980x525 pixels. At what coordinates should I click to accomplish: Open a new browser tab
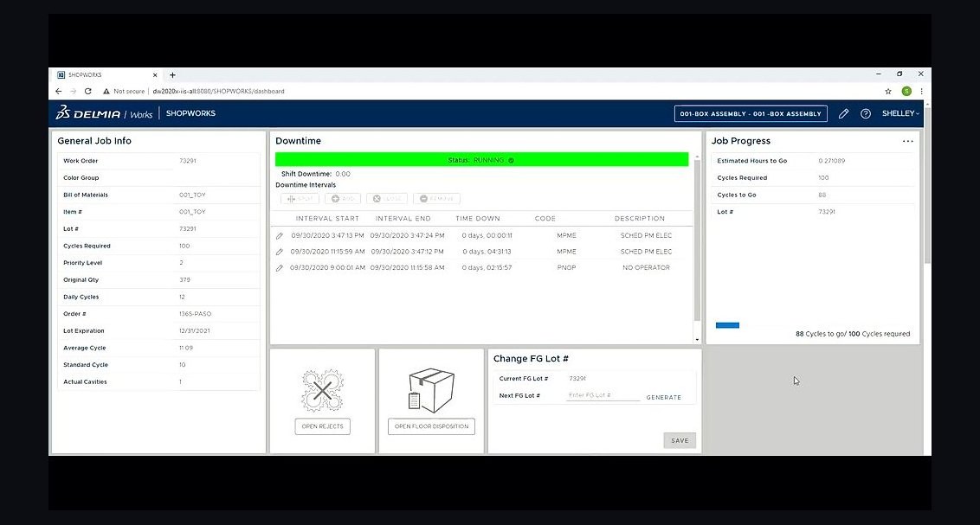pos(172,75)
